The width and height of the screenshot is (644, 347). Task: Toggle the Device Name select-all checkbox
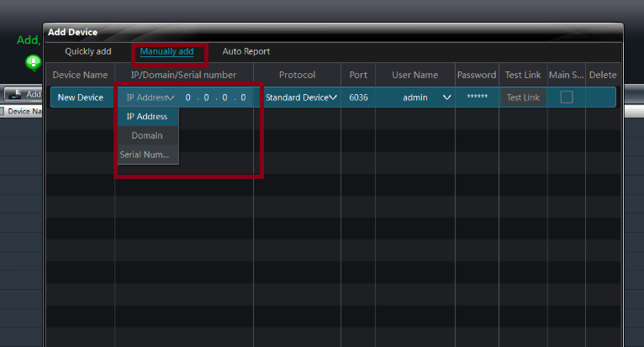point(3,112)
